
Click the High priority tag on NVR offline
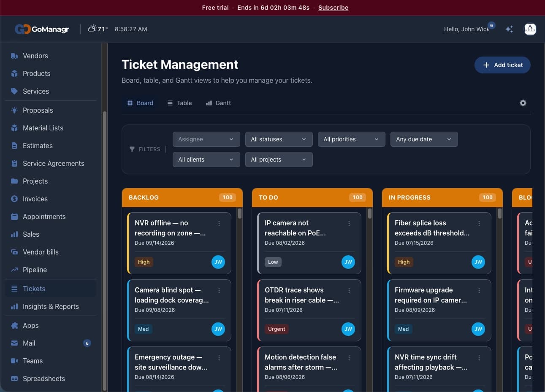pyautogui.click(x=144, y=262)
